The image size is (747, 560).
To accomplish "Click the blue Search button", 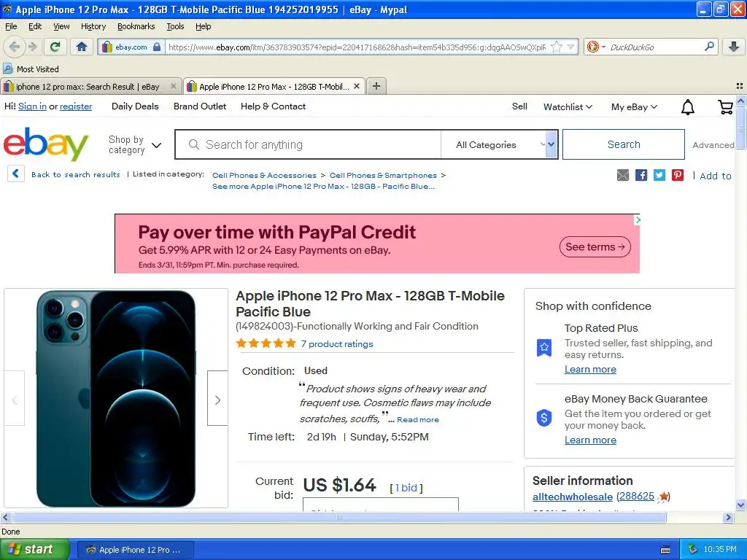I will click(624, 144).
